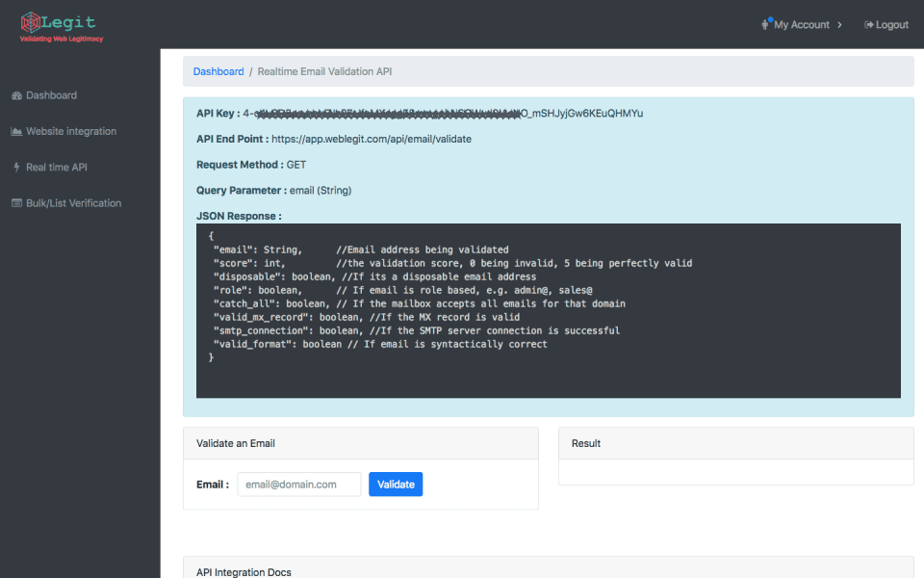Image resolution: width=924 pixels, height=578 pixels.
Task: Click the 'Request Method : GET' line
Action: pos(251,165)
